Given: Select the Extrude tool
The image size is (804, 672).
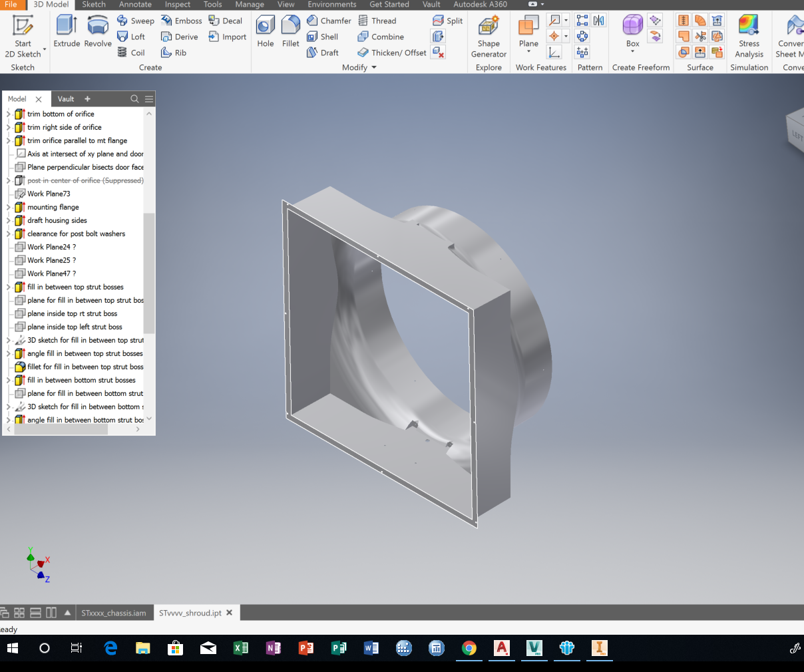Looking at the screenshot, I should click(67, 31).
